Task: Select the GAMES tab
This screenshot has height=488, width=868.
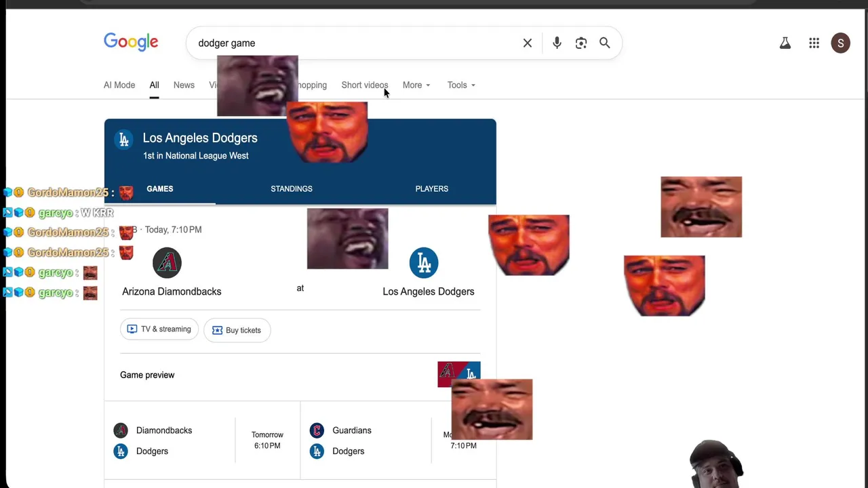Action: [x=160, y=188]
